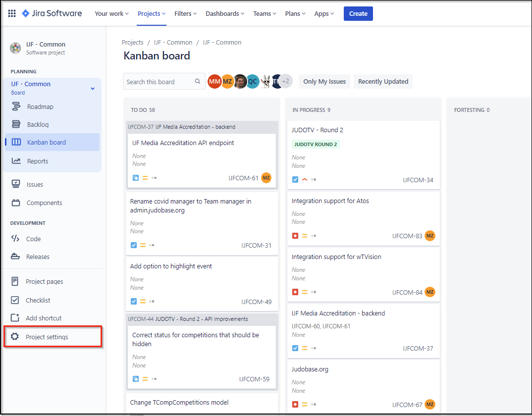Click task type icon on IJFCOM-31
The height and width of the screenshot is (416, 532).
(x=134, y=245)
